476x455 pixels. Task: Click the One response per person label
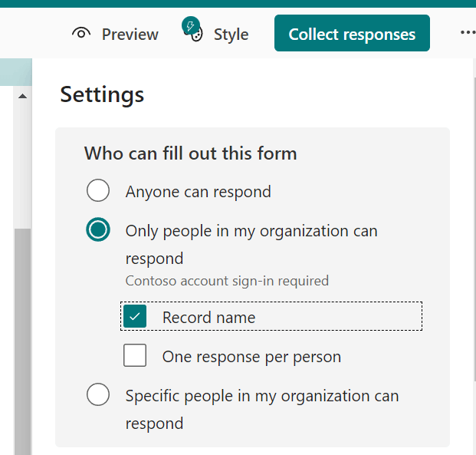[251, 357]
